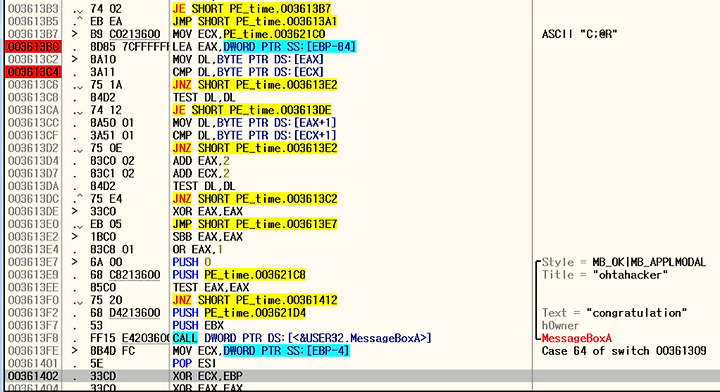Click instruction MOV ECX,PE_time.003621C0
This screenshot has width=720, height=392.
click(248, 34)
